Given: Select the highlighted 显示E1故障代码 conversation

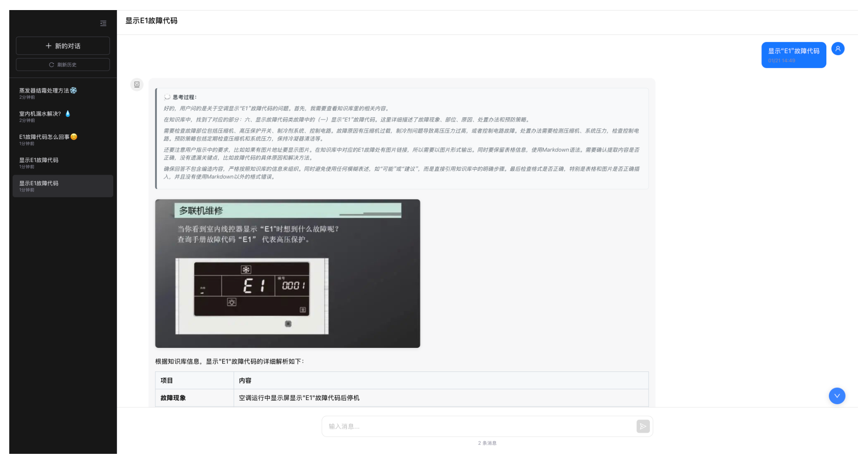Looking at the screenshot, I should 63,186.
